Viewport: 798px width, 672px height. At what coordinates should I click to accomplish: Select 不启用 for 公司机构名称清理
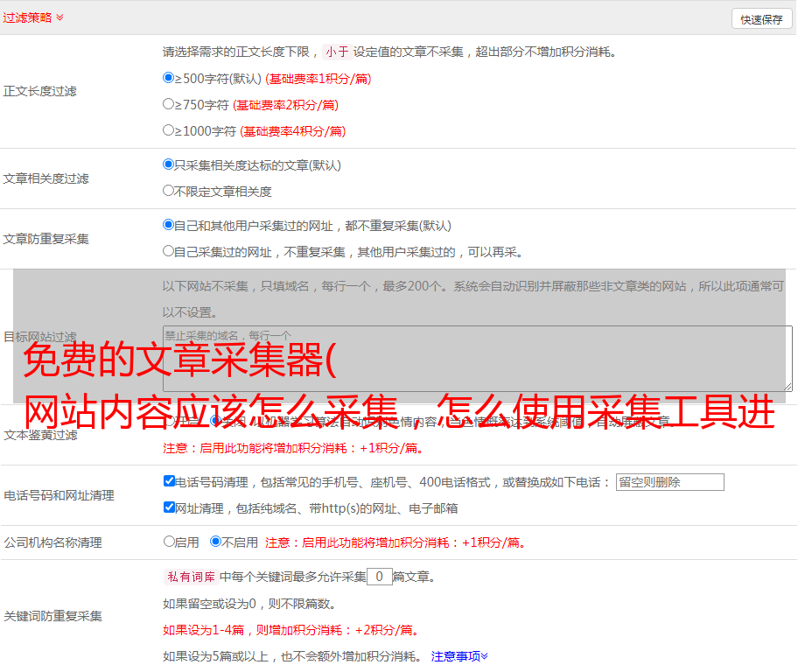coord(216,541)
